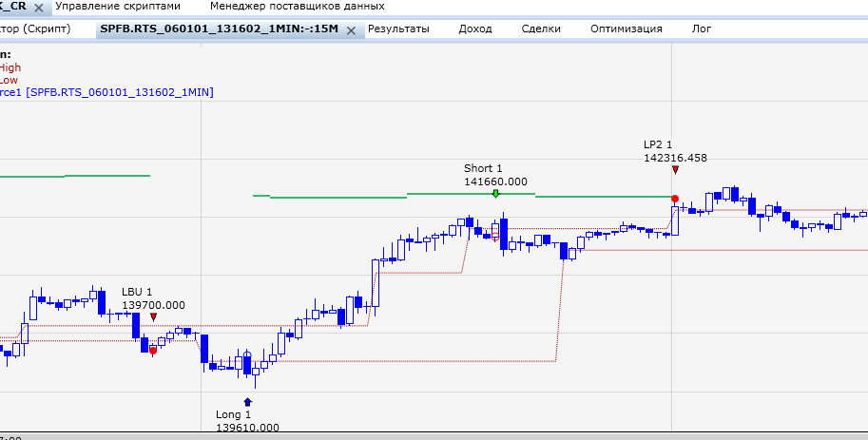Click the LP2 1 red down arrow marker
The height and width of the screenshot is (440, 868).
click(x=675, y=170)
